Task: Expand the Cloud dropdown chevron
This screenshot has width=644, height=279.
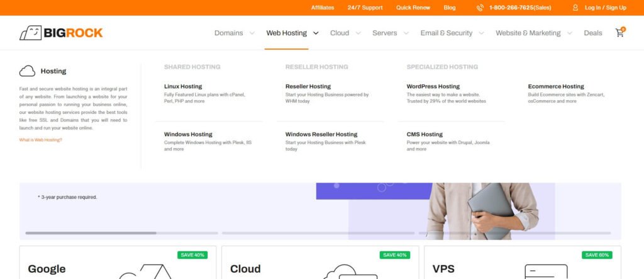Action: click(358, 33)
